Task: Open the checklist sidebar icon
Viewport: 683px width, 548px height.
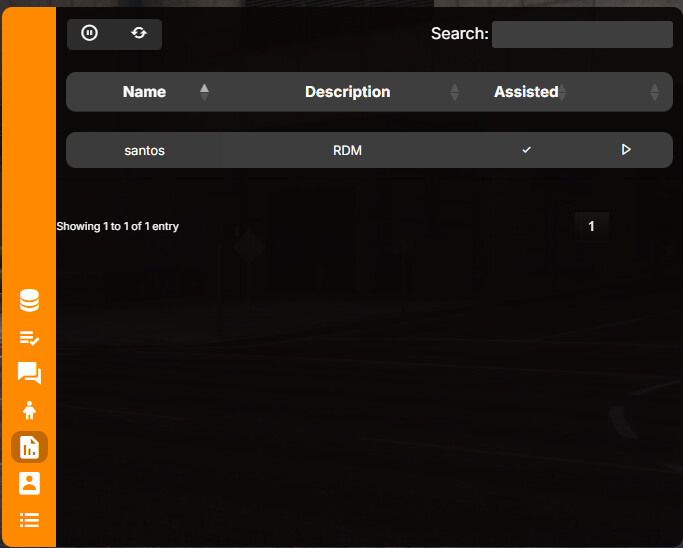Action: [x=29, y=338]
